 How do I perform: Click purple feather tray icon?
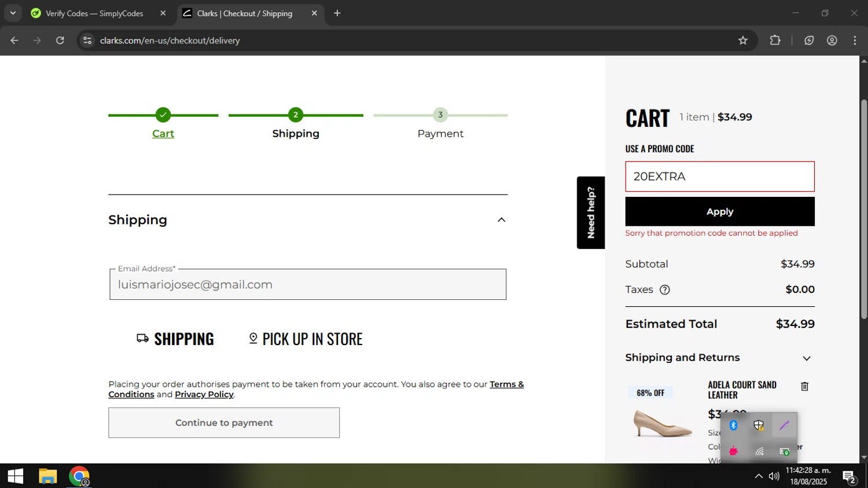[x=784, y=425]
